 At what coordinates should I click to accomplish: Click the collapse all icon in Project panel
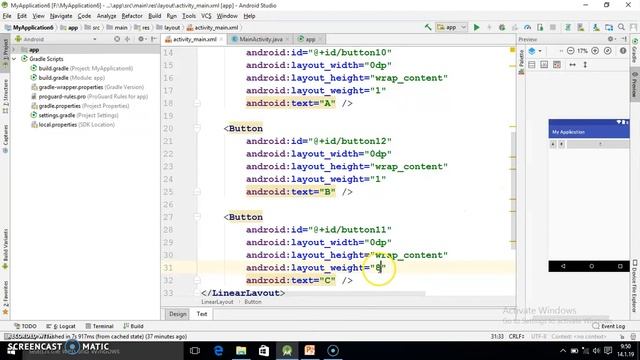[x=127, y=39]
